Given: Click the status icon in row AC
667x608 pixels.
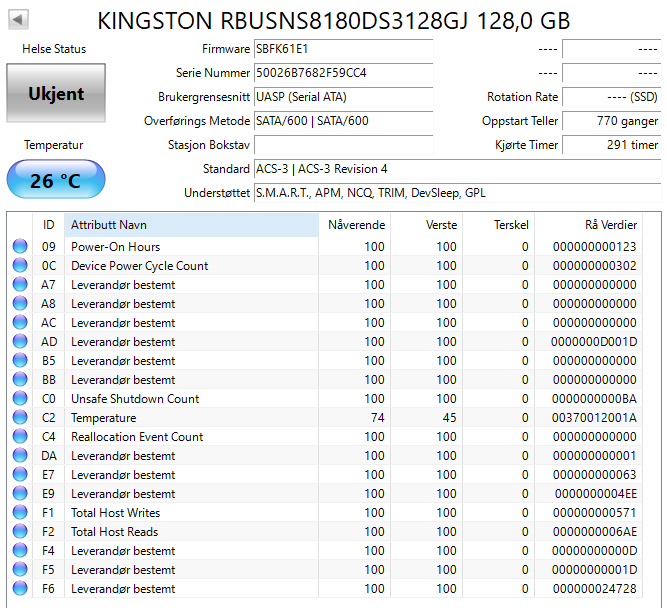Looking at the screenshot, I should 20,323.
